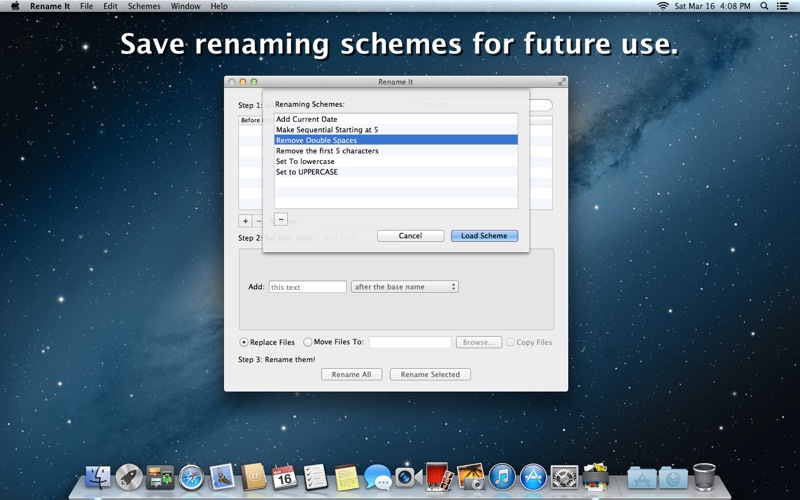Open Downloads folder in dock

coord(673,478)
